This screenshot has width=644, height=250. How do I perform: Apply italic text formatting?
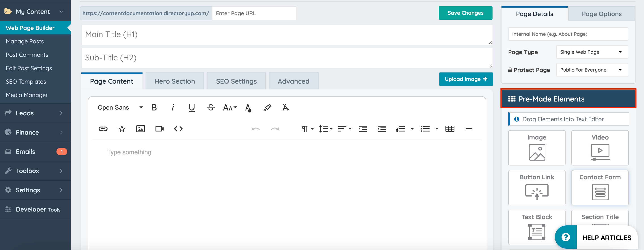tap(173, 108)
